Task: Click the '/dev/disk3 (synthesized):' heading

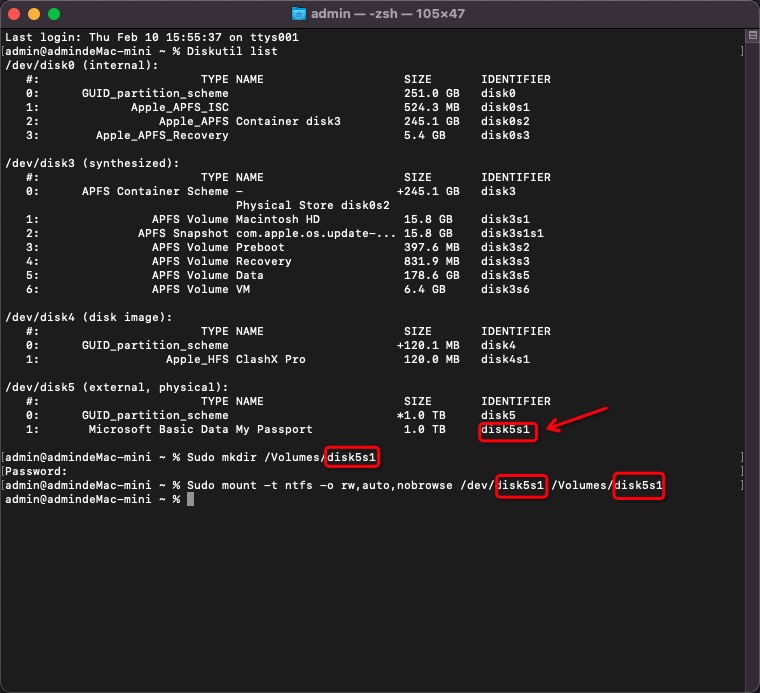Action: pos(92,163)
